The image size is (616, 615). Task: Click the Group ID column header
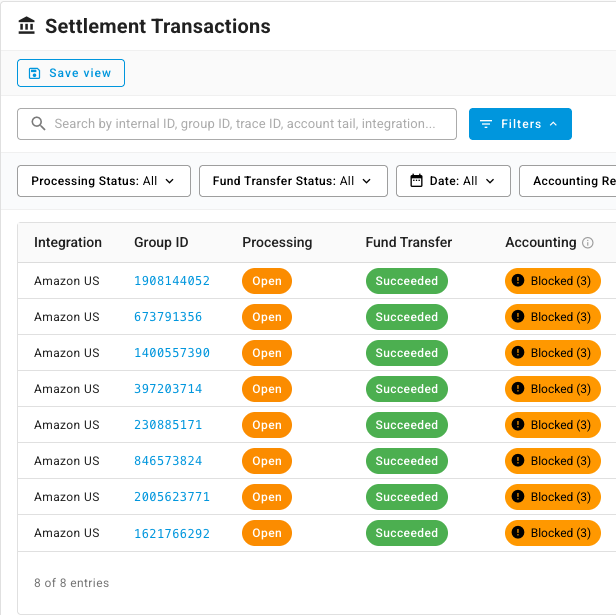pyautogui.click(x=161, y=242)
